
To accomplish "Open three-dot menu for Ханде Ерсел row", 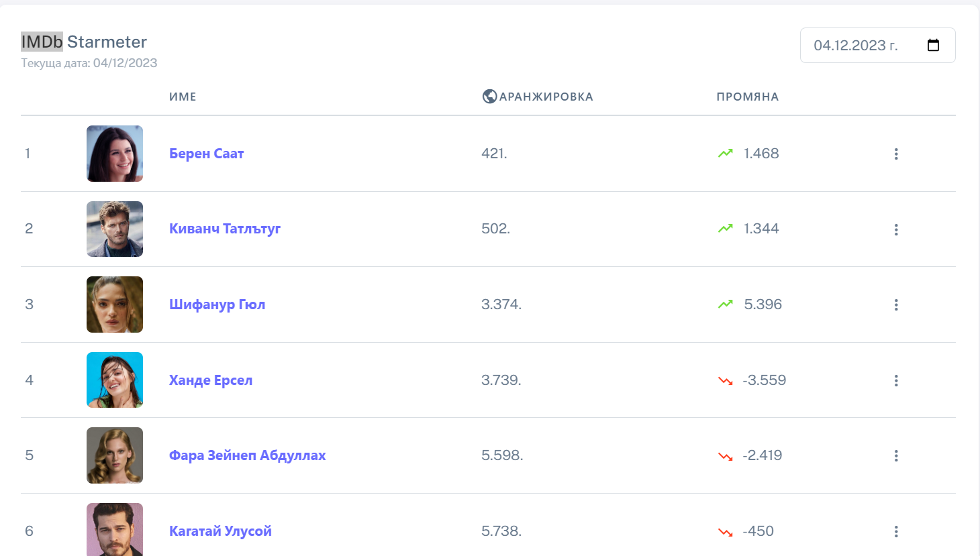I will point(896,381).
